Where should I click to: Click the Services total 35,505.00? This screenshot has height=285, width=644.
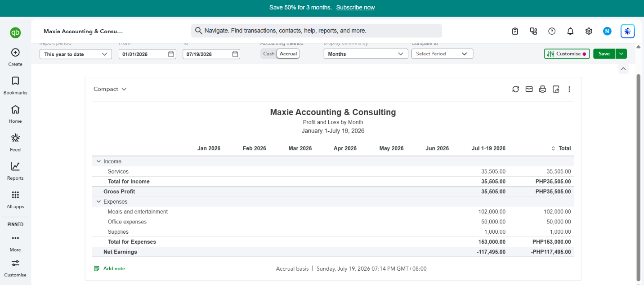click(559, 172)
